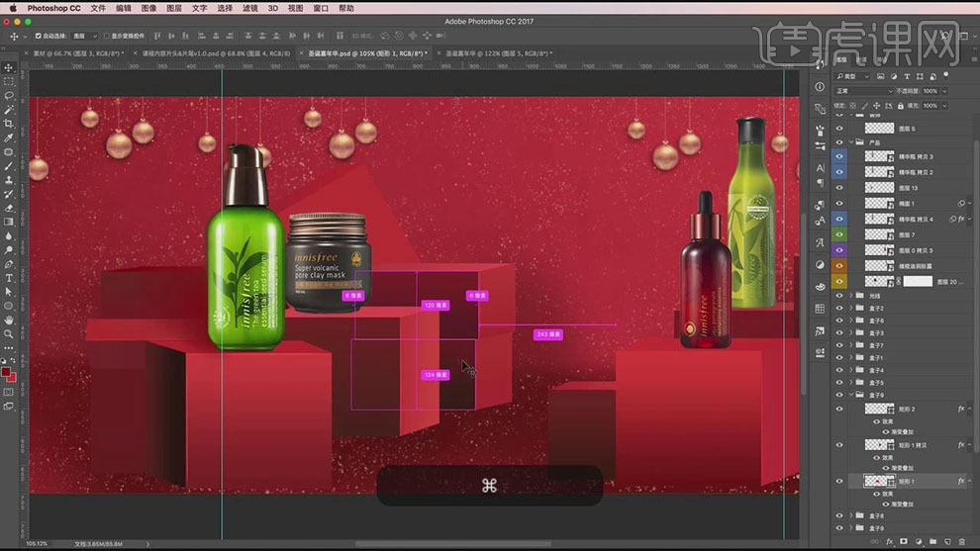Create new adjustment layer icon
Screen dimensions: 980x551
pos(918,542)
